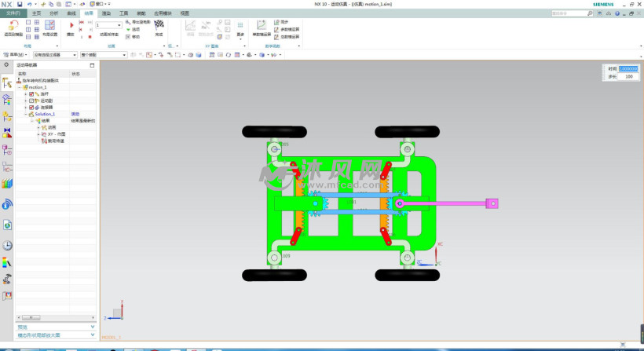The width and height of the screenshot is (644, 351).
Task: Switch to the 工具 (Tools) tab
Action: click(123, 13)
